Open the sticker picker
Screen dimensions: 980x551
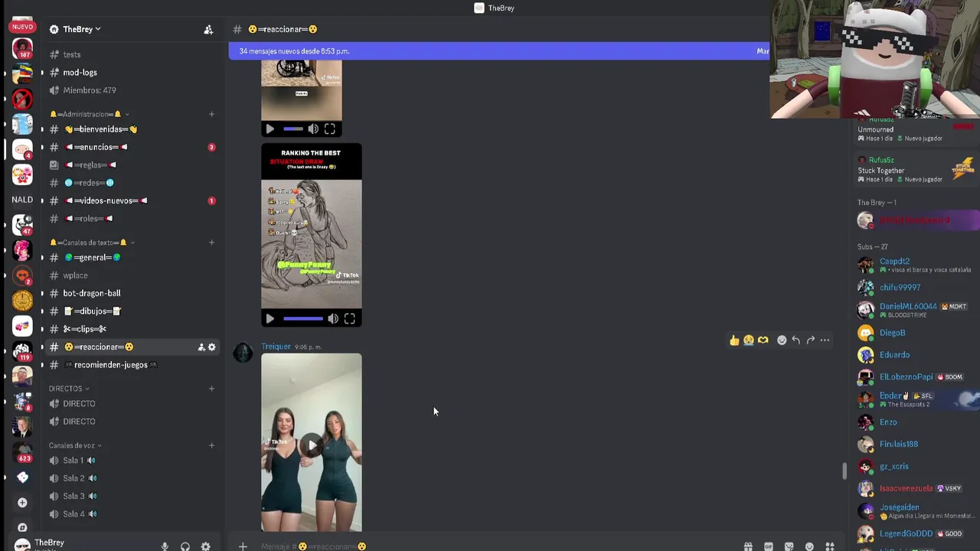point(789,546)
